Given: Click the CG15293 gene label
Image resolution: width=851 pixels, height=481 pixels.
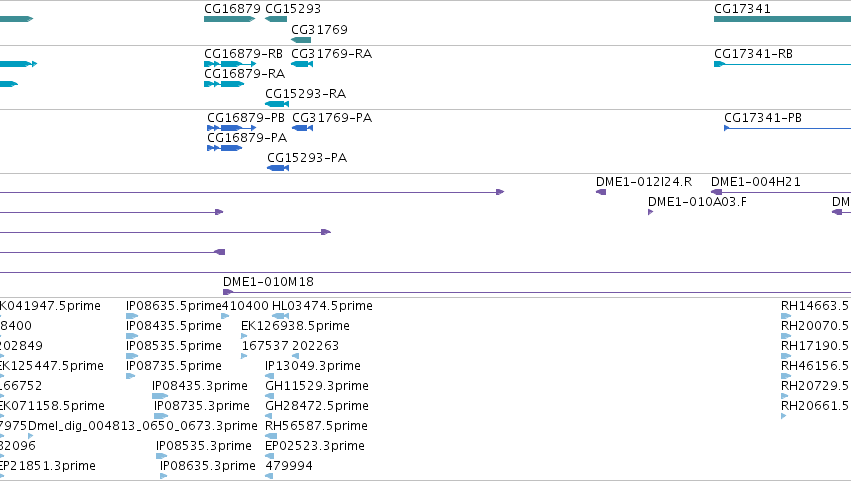Looking at the screenshot, I should pos(293,9).
